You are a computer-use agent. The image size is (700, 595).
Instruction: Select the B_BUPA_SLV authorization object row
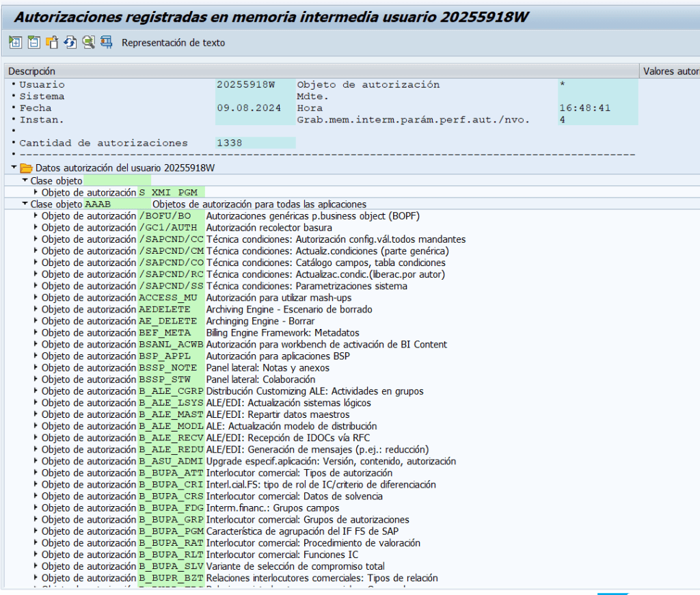(171, 566)
